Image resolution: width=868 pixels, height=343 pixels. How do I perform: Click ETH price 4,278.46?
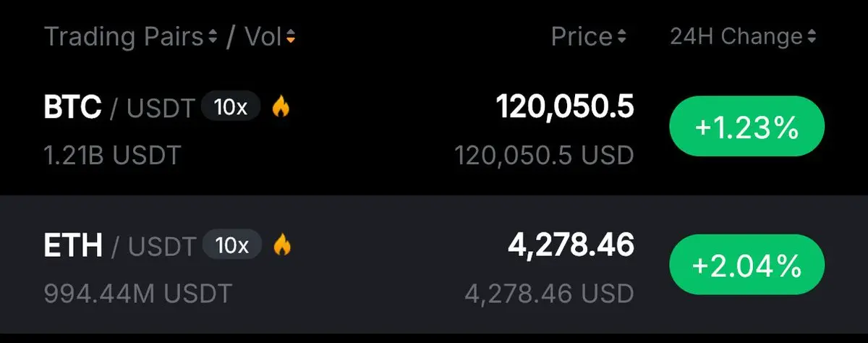pyautogui.click(x=571, y=245)
